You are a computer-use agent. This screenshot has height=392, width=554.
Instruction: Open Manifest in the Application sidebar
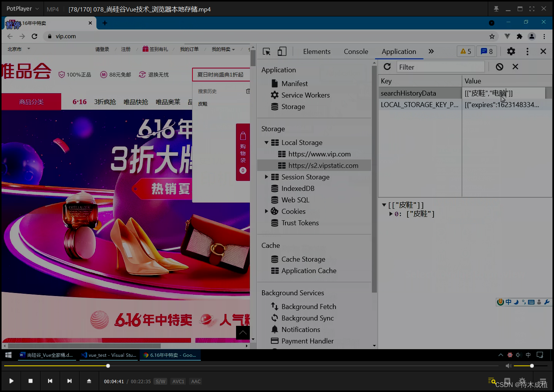(x=295, y=83)
